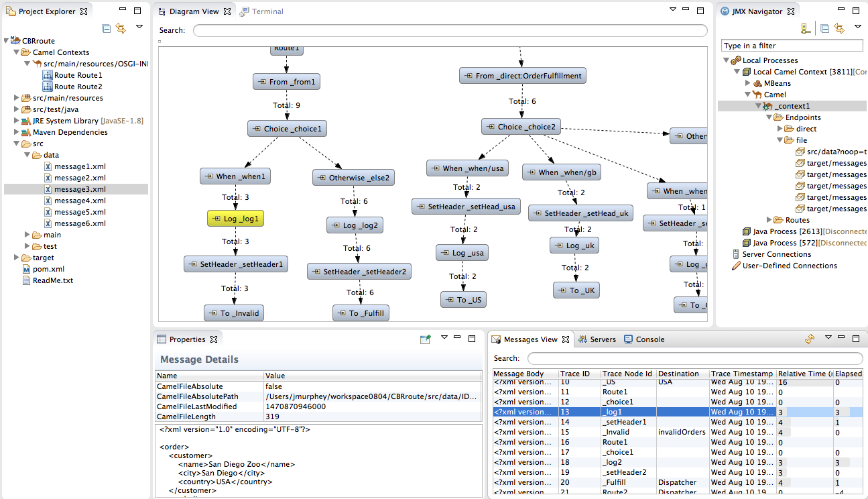Switch to the Console tab
This screenshot has width=868, height=499.
point(644,339)
